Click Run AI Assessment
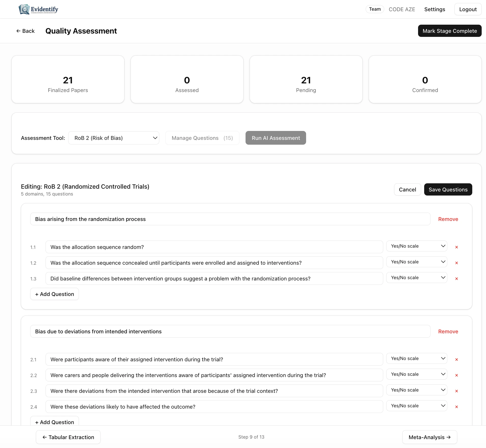486x448 pixels. (x=275, y=138)
